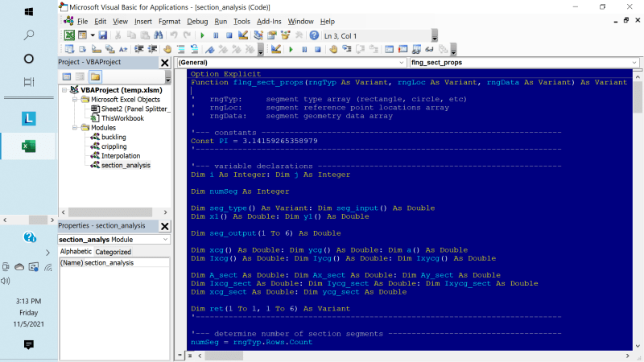Open the Project Explorer icon
Image resolution: width=644 pixels, height=362 pixels.
pos(258,35)
